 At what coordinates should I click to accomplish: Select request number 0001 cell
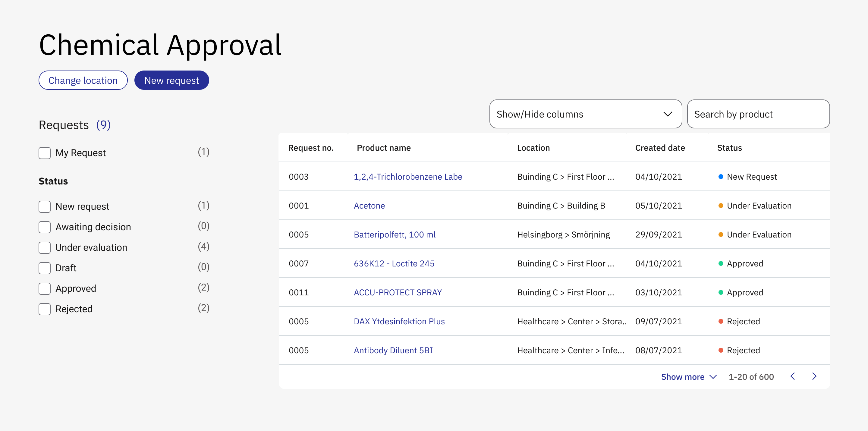coord(299,206)
